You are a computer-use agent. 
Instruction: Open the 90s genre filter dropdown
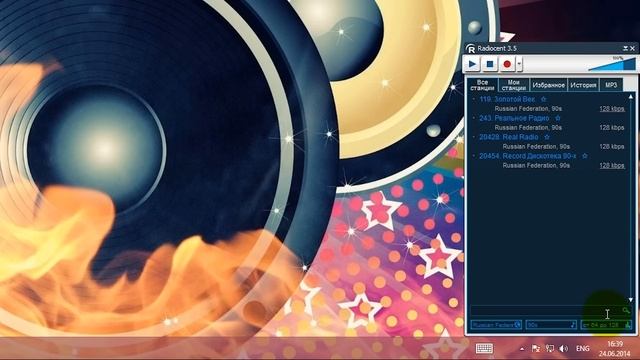coord(551,325)
